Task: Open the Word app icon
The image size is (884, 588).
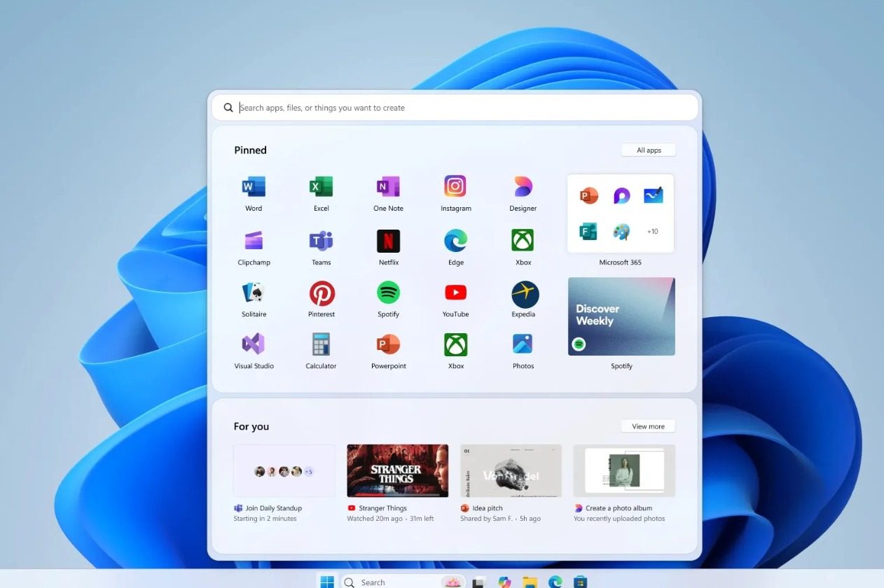Action: [x=254, y=187]
